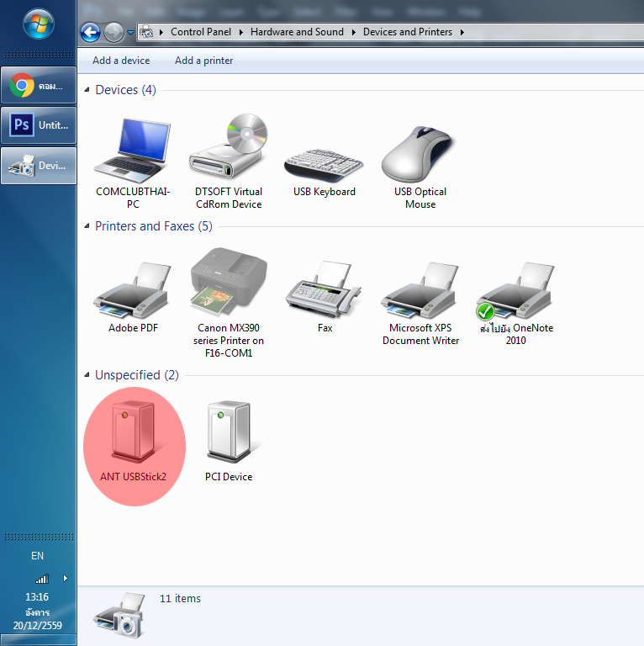The image size is (644, 646).
Task: Click the "USB Keyboard" label
Action: [x=324, y=192]
